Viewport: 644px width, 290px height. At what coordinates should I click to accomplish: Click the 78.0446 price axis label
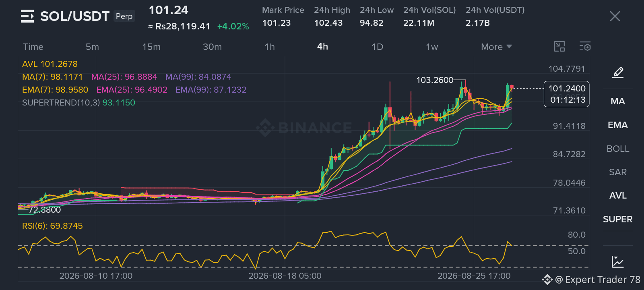[569, 183]
